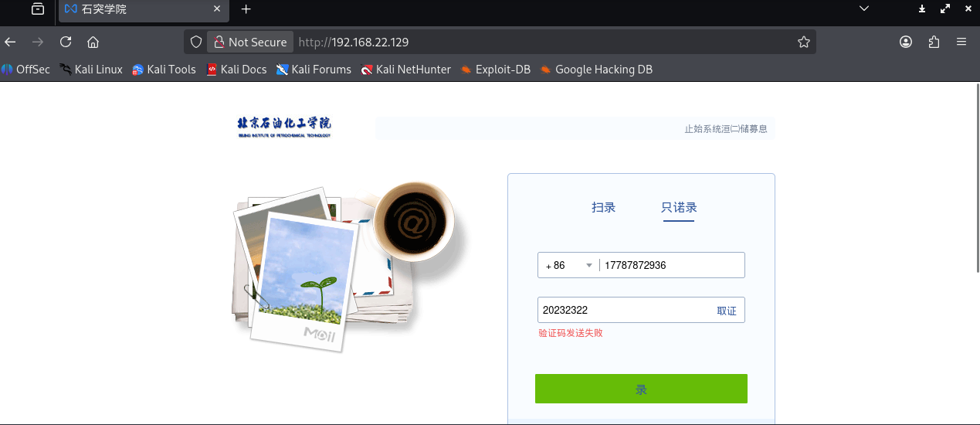
Task: Open the list all tabs dropdown
Action: pos(864,8)
